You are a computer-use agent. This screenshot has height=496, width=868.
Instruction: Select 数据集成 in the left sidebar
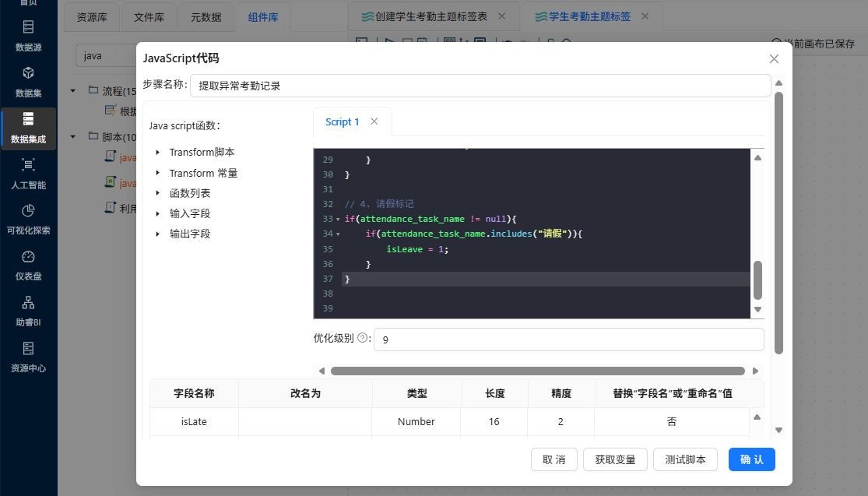click(28, 128)
